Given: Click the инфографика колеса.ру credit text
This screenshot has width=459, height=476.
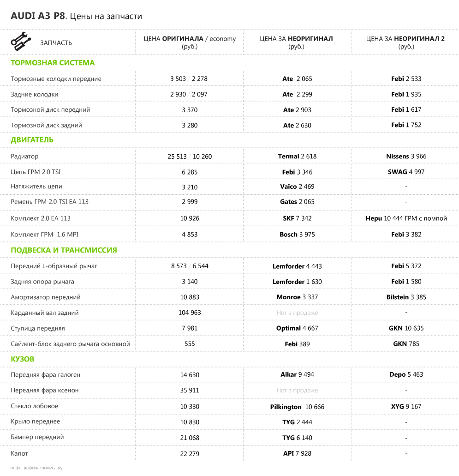Looking at the screenshot, I should pyautogui.click(x=36, y=468).
